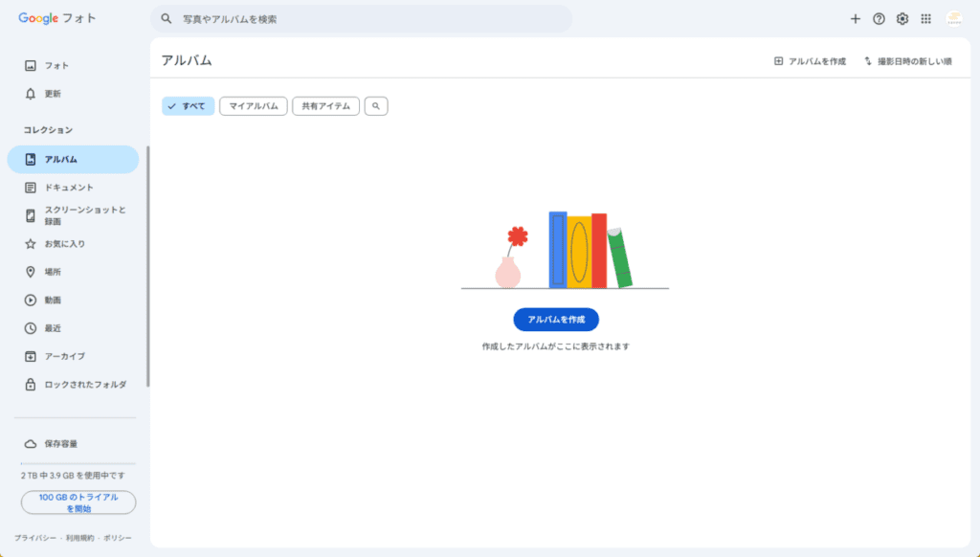Open ロックされたフォルダ in sidebar

pyautogui.click(x=84, y=385)
